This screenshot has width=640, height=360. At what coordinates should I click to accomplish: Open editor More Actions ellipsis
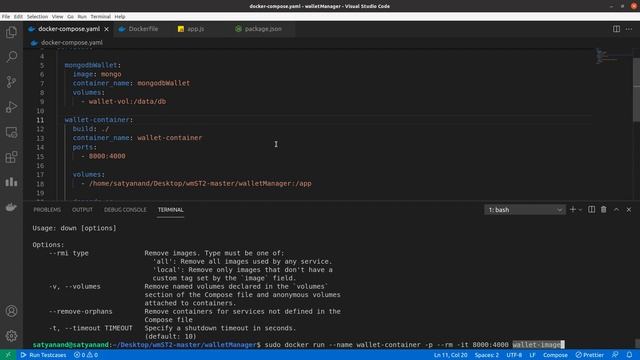click(629, 29)
